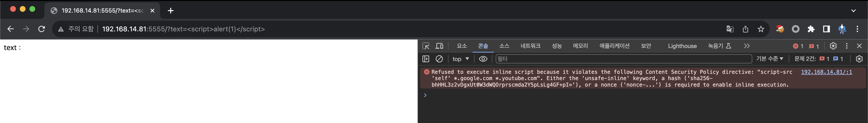This screenshot has width=868, height=123.
Task: Toggle the browser side panel
Action: pos(826,29)
